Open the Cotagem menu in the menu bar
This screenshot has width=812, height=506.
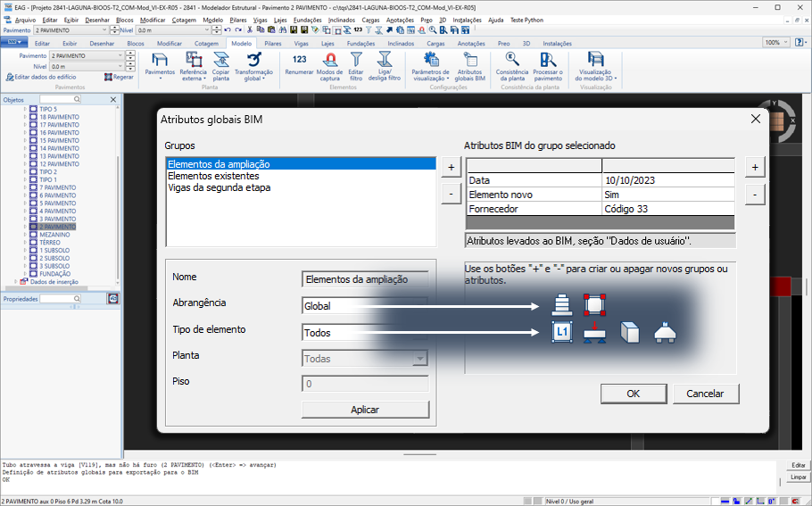pos(184,19)
